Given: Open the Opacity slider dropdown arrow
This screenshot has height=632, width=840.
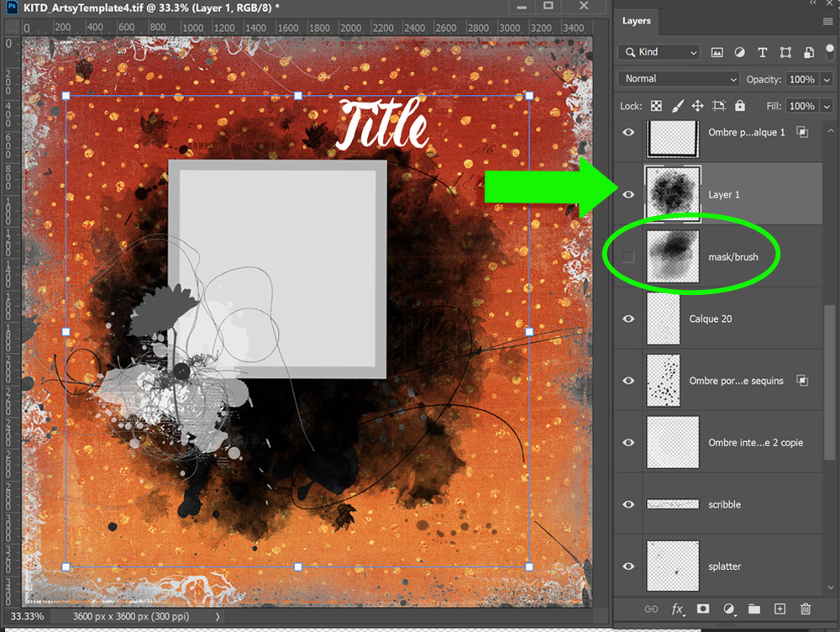Looking at the screenshot, I should (827, 79).
